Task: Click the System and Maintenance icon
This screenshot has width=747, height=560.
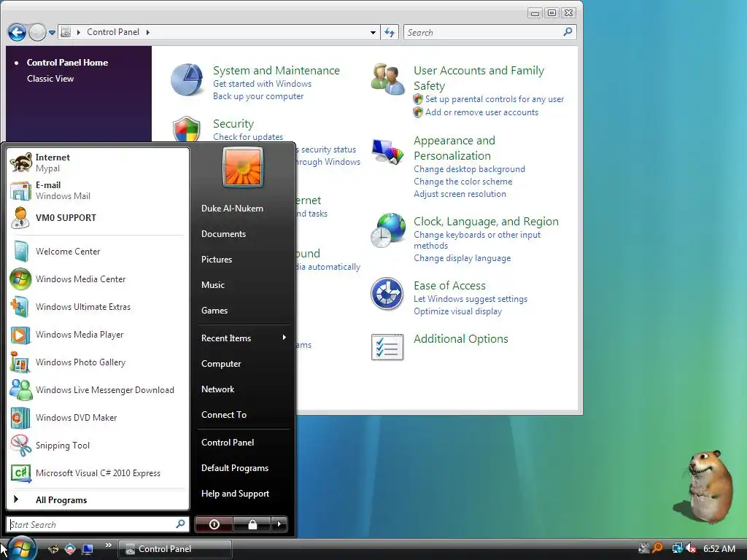Action: tap(187, 80)
